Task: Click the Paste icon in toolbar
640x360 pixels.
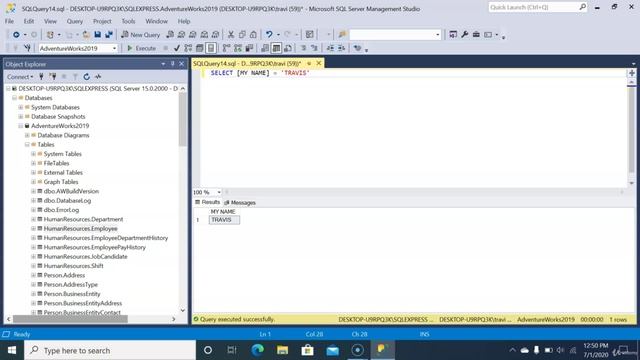Action: [x=253, y=35]
